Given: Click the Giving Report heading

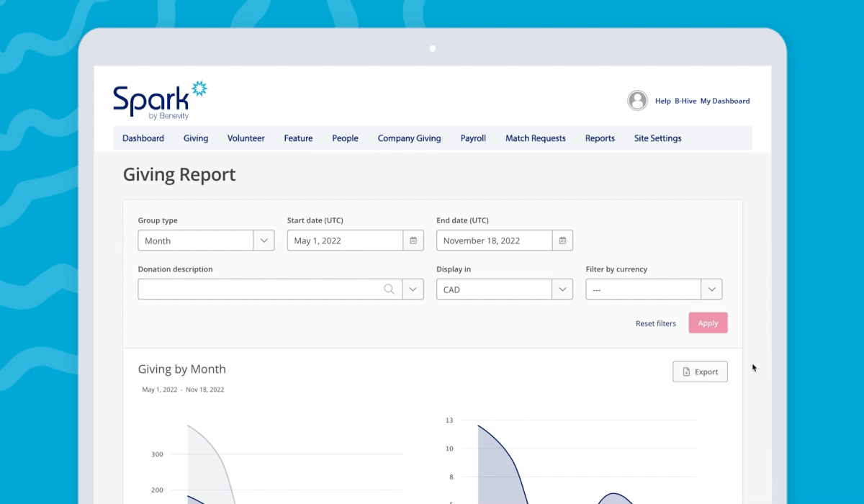Looking at the screenshot, I should 179,175.
